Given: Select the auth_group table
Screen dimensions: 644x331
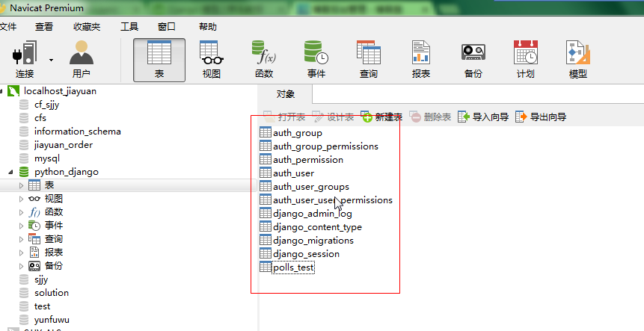Looking at the screenshot, I should (298, 133).
